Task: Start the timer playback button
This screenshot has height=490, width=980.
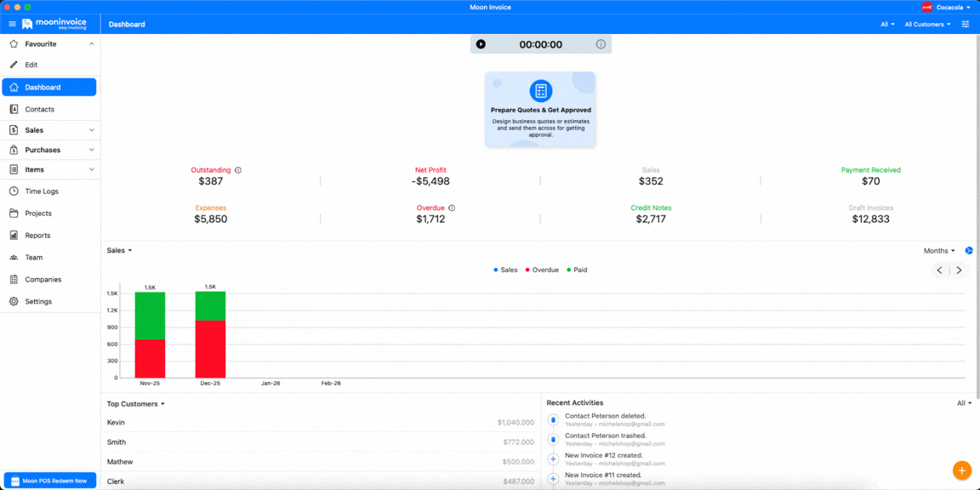Action: (481, 43)
